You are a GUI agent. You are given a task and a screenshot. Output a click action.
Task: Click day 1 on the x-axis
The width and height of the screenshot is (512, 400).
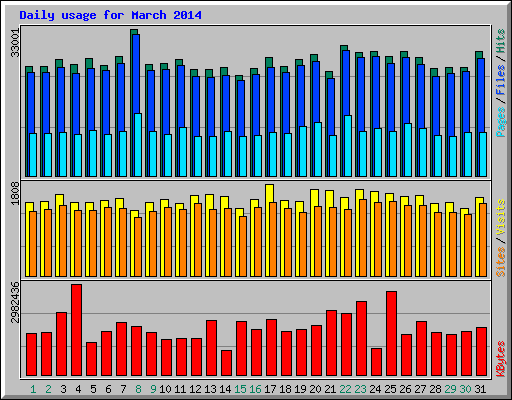[33, 389]
